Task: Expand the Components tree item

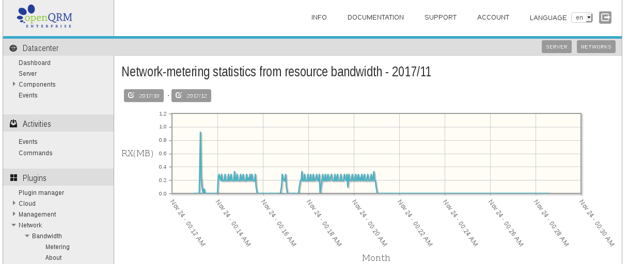Action: click(x=14, y=84)
